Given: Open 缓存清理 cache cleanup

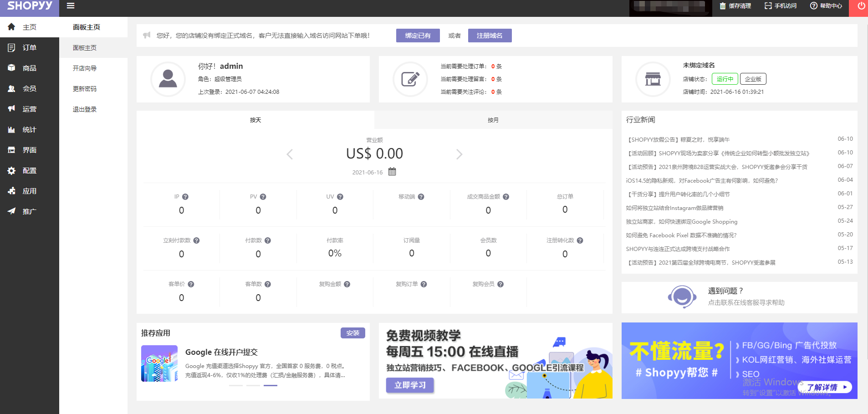Looking at the screenshot, I should [735, 6].
